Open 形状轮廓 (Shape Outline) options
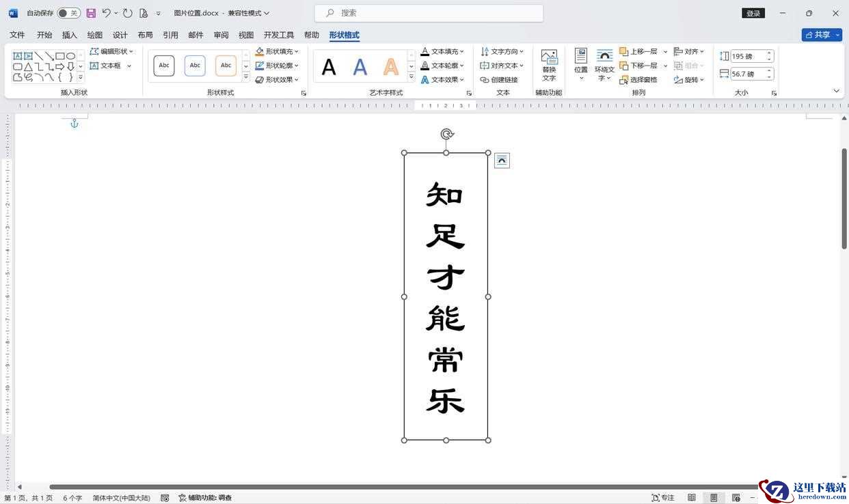The image size is (849, 504). (277, 66)
